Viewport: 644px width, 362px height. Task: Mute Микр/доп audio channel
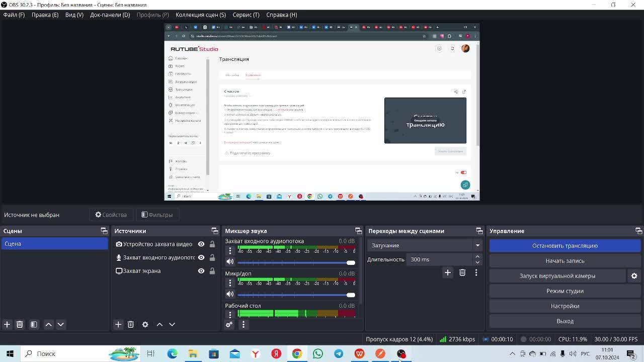[x=230, y=294]
